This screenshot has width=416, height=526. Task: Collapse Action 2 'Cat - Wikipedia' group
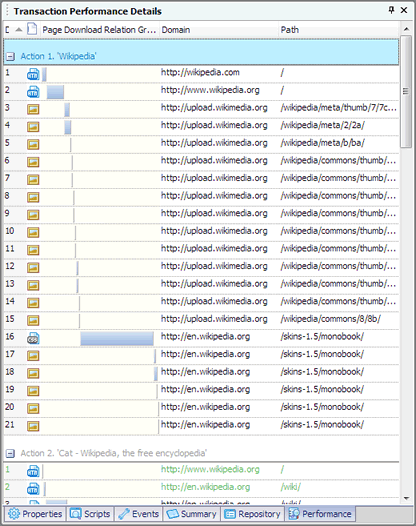10,454
